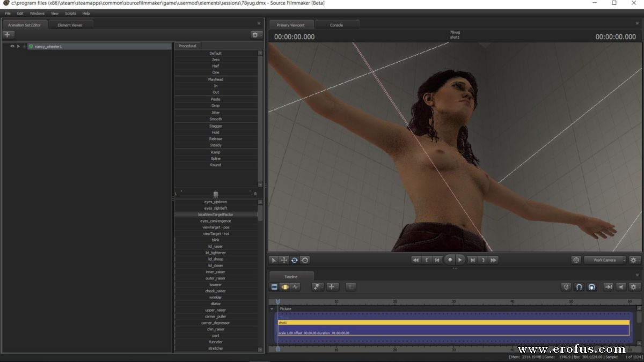Open the Work Camera dropdown

pyautogui.click(x=605, y=260)
